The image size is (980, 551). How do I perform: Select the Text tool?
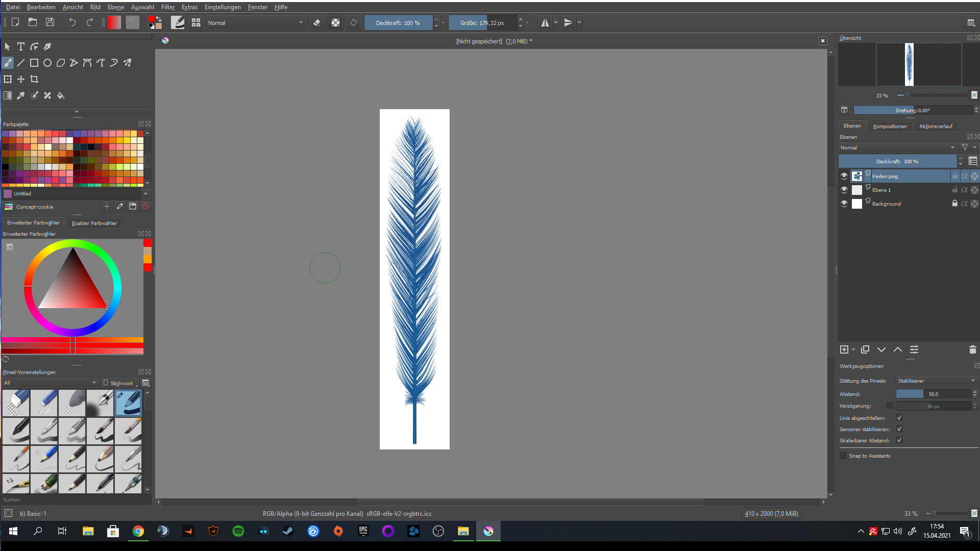click(21, 46)
